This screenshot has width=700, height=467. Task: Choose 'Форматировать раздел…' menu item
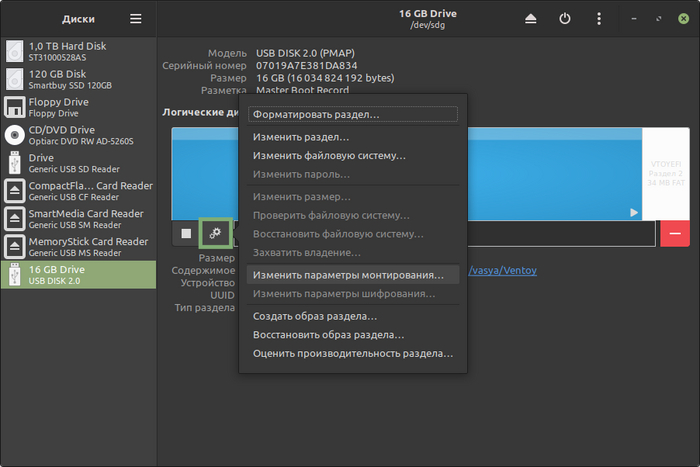[352, 114]
